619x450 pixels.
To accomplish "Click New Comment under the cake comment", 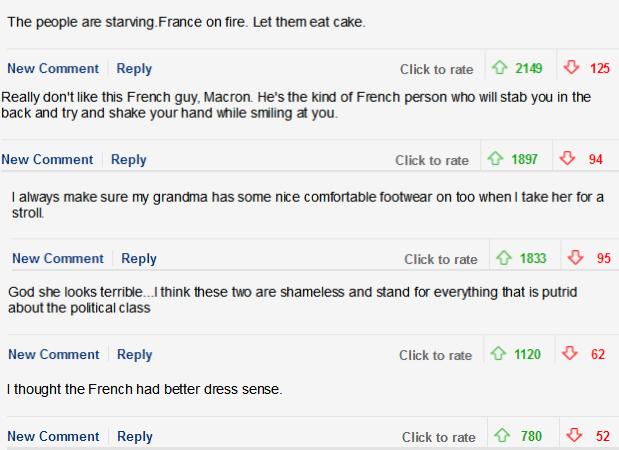I will (53, 69).
